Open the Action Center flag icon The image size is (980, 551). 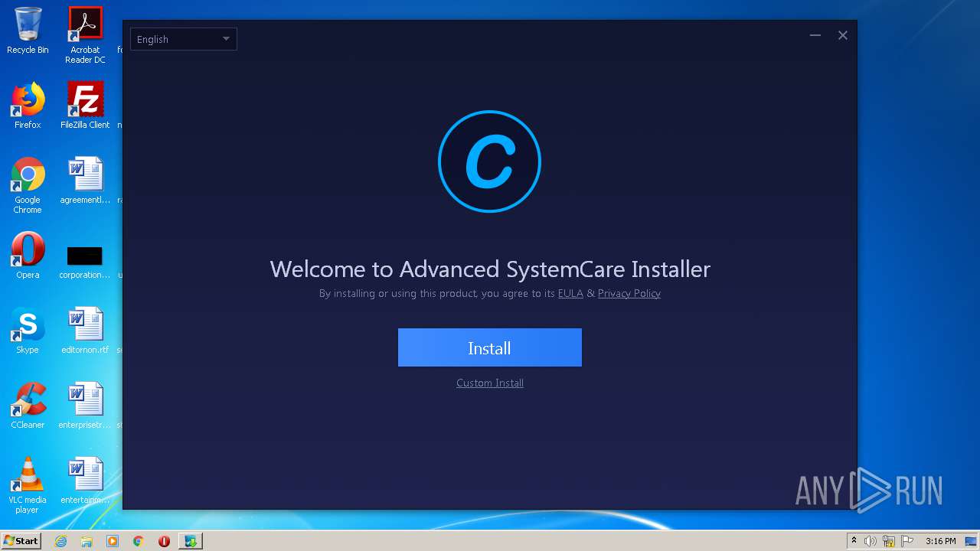point(907,541)
